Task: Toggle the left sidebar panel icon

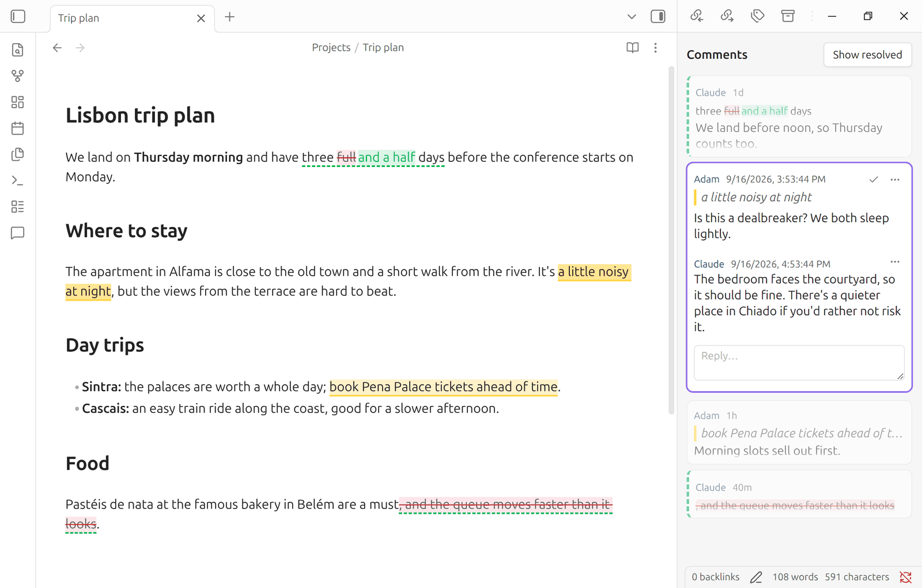Action: 18,16
